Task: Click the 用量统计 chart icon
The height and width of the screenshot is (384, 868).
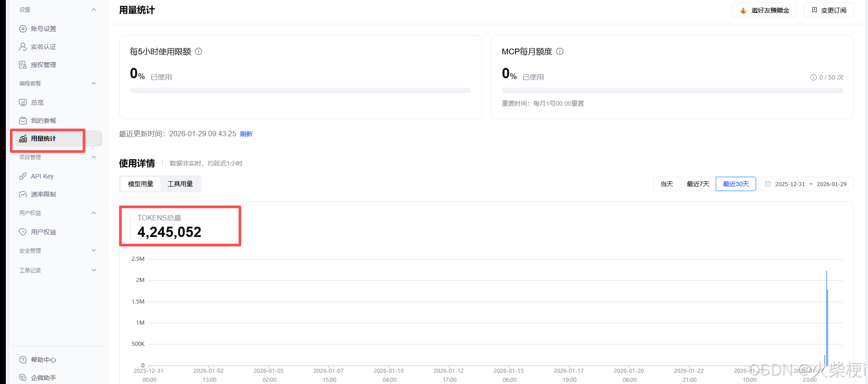Action: (x=23, y=138)
